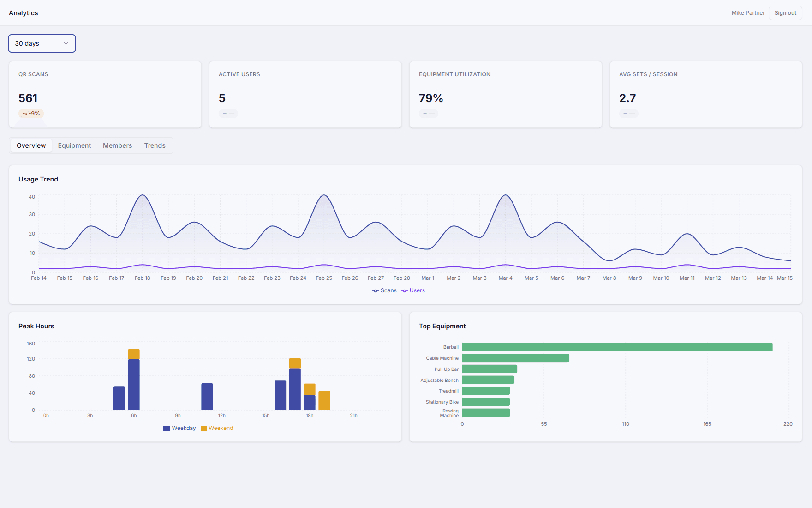Click the Users legend line marker icon

tap(405, 291)
